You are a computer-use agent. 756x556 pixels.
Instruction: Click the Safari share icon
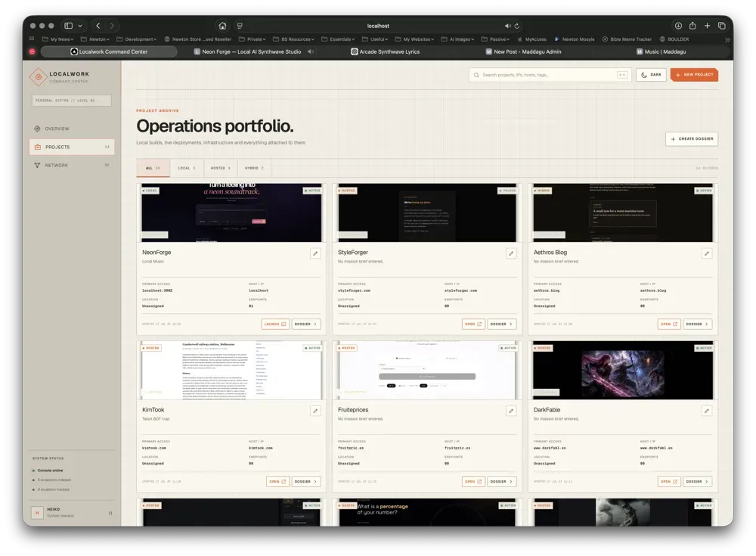(692, 26)
